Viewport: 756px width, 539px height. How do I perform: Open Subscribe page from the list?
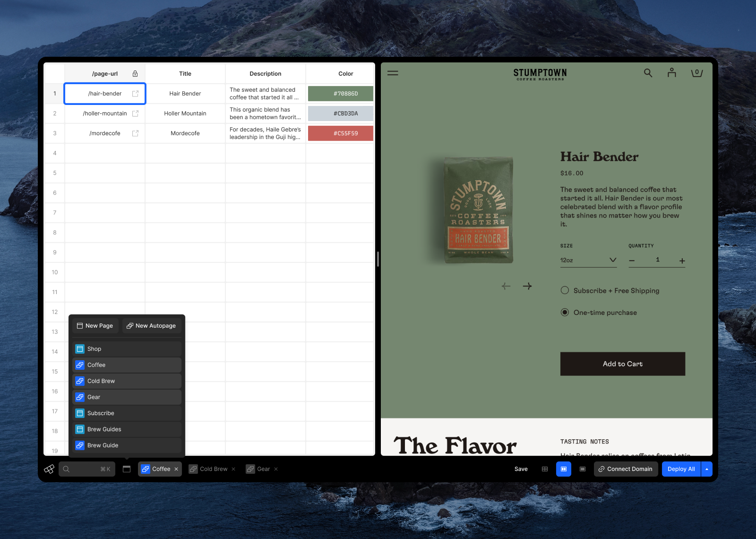pos(127,413)
